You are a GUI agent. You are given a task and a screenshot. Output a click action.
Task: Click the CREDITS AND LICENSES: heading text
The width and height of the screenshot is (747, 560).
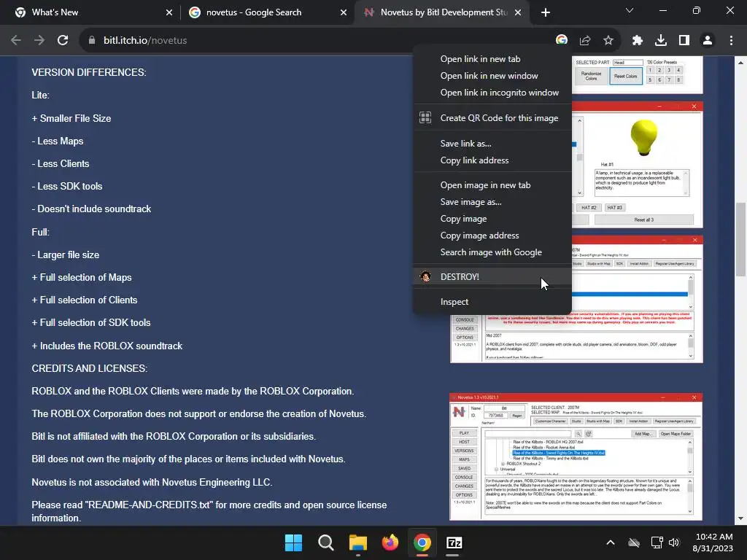[90, 368]
